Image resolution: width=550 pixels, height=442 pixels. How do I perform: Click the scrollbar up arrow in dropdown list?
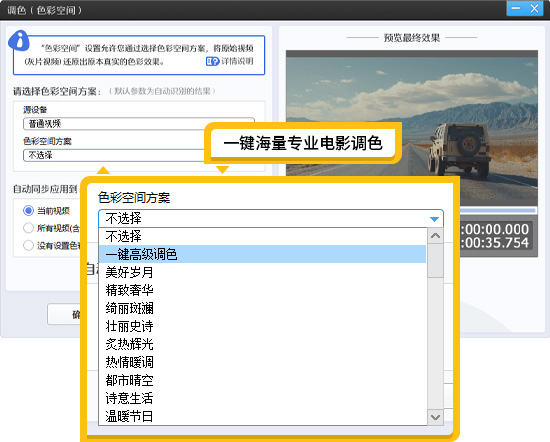(435, 236)
